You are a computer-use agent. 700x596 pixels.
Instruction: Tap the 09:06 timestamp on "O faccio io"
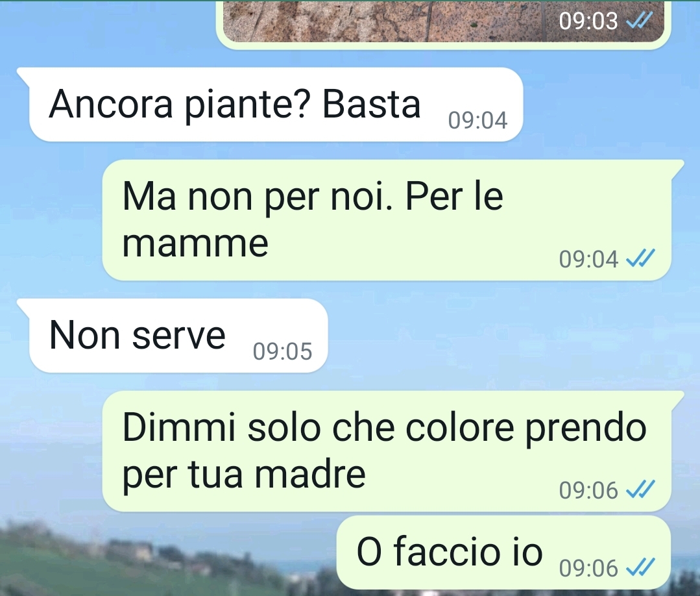coord(588,567)
